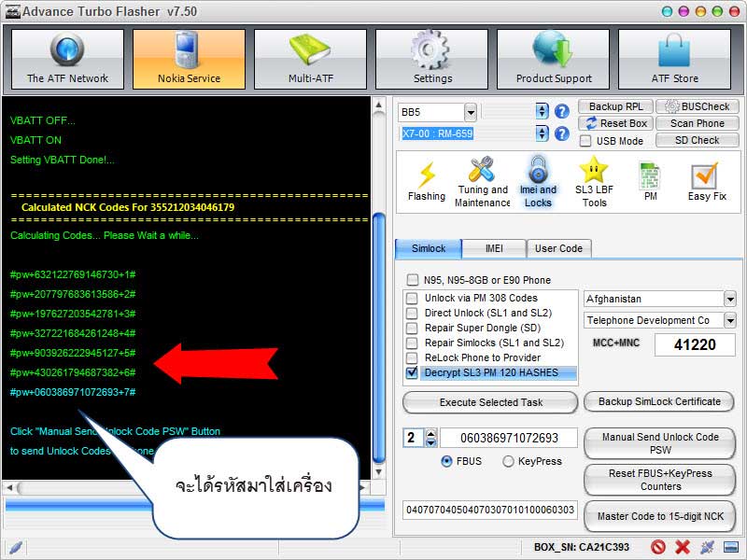Click the application icon in title bar
The height and width of the screenshot is (560, 747).
tap(13, 12)
